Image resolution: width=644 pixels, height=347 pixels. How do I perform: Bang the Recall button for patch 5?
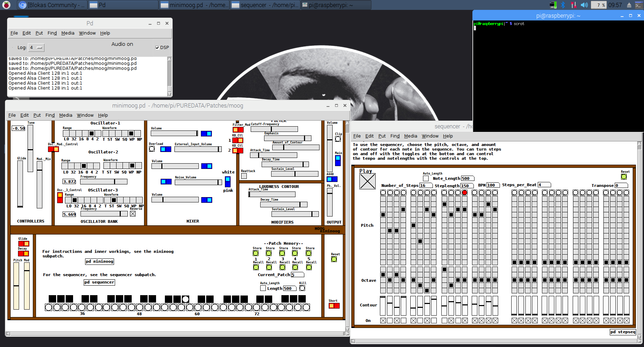tap(309, 267)
